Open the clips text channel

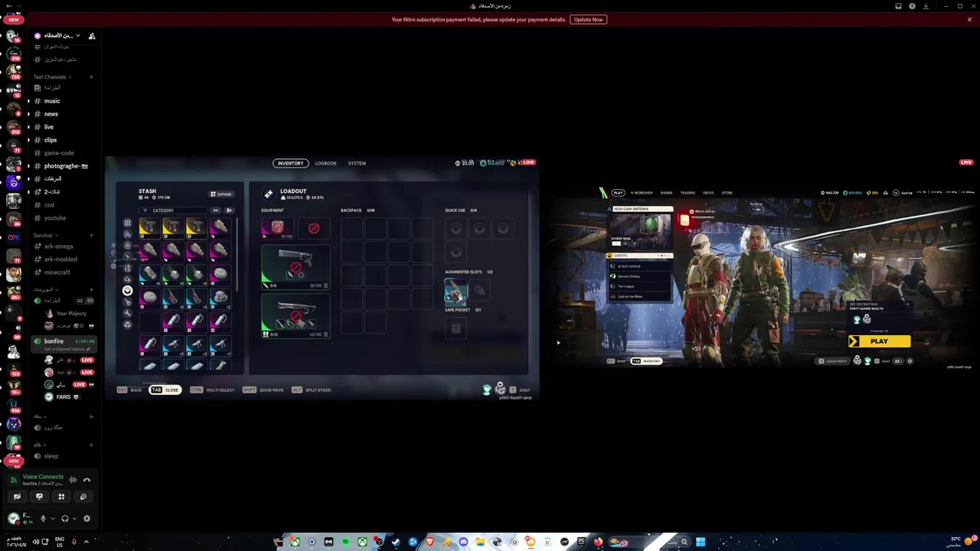click(x=51, y=140)
